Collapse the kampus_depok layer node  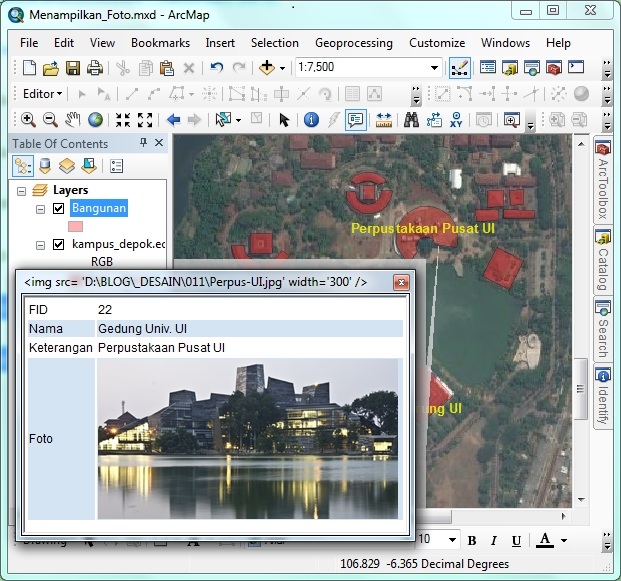(40, 246)
